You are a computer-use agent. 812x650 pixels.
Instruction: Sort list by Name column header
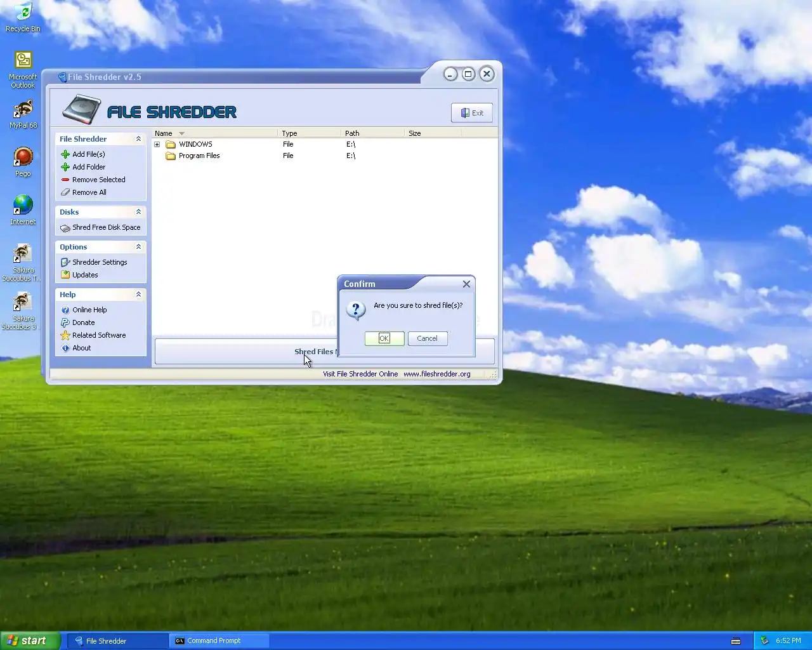tap(215, 133)
